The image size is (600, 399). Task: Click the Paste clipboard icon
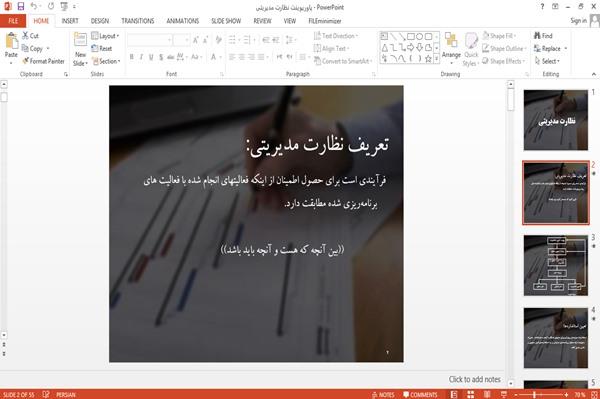[x=11, y=41]
